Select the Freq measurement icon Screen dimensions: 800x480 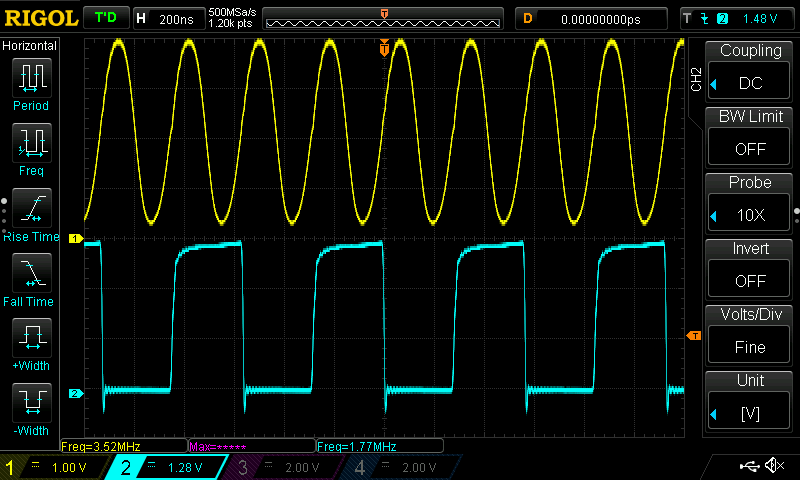tap(32, 143)
